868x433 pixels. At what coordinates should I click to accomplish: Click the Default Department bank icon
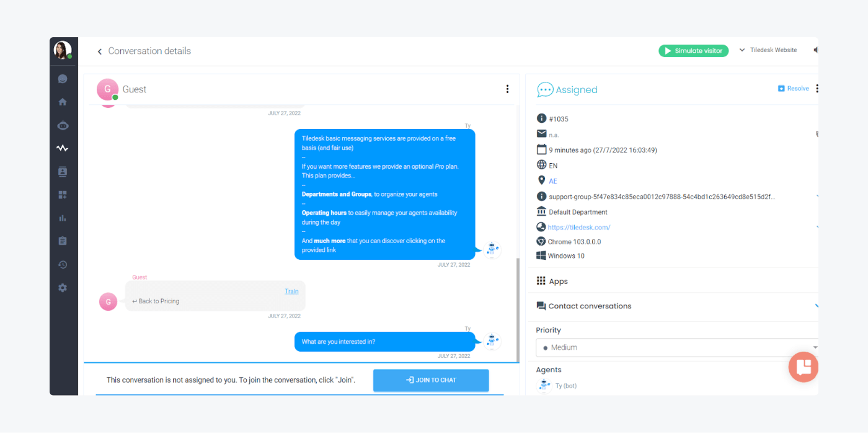(x=541, y=212)
